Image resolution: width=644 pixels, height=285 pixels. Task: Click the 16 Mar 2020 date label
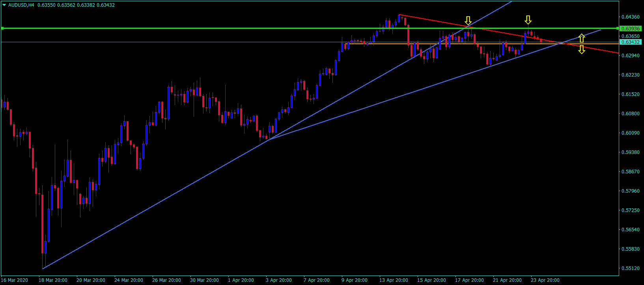[15, 280]
